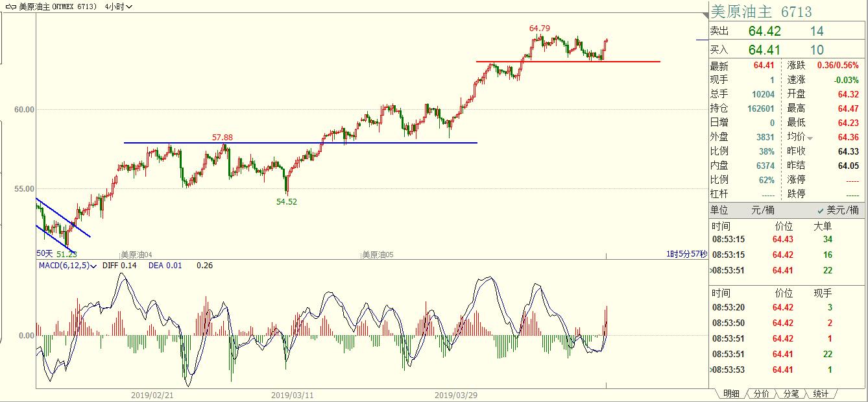Click the chart title 美原油主(NYMEX 6713)
The height and width of the screenshot is (402, 868).
(x=58, y=6)
